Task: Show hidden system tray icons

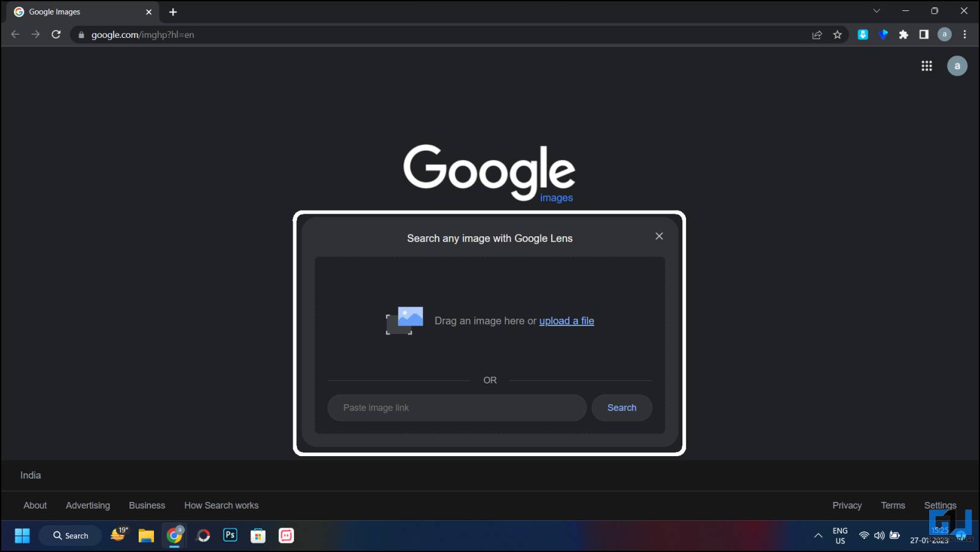Action: pos(818,536)
